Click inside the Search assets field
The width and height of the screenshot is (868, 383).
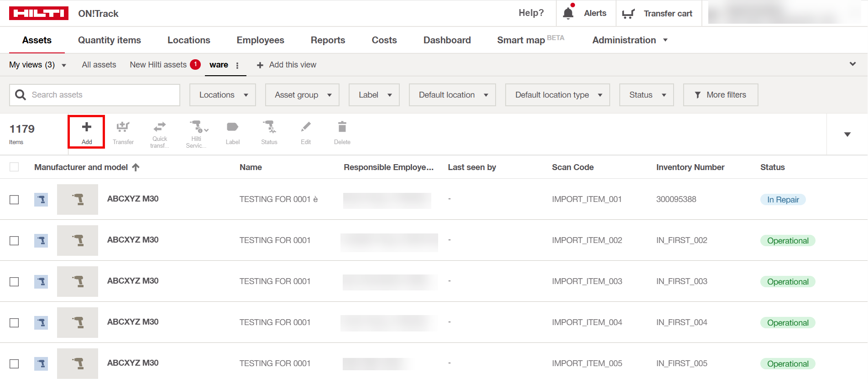click(x=94, y=95)
